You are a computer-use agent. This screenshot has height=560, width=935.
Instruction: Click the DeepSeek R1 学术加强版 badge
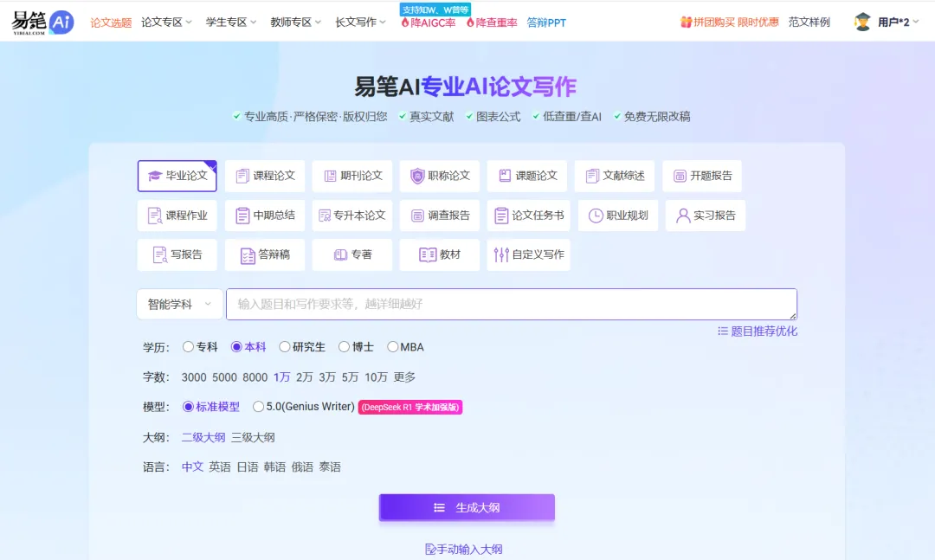tap(410, 407)
